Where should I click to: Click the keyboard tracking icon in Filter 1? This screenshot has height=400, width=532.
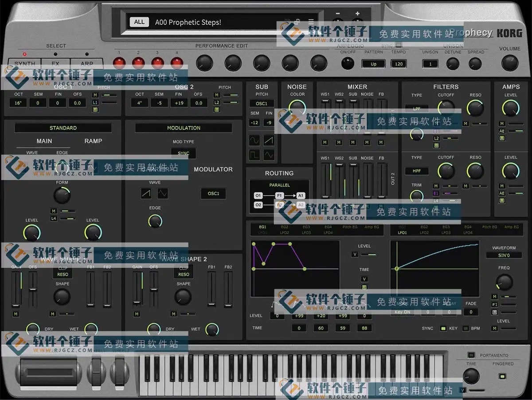point(437,145)
